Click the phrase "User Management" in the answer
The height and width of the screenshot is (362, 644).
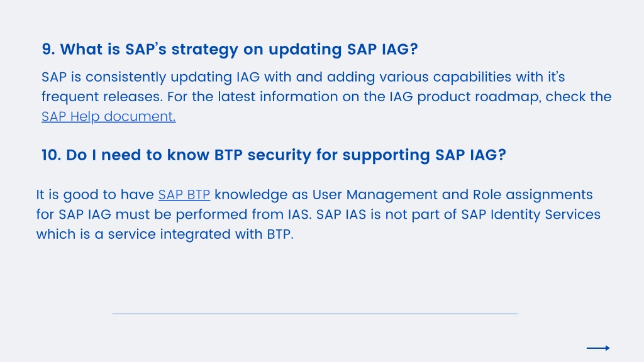point(375,195)
